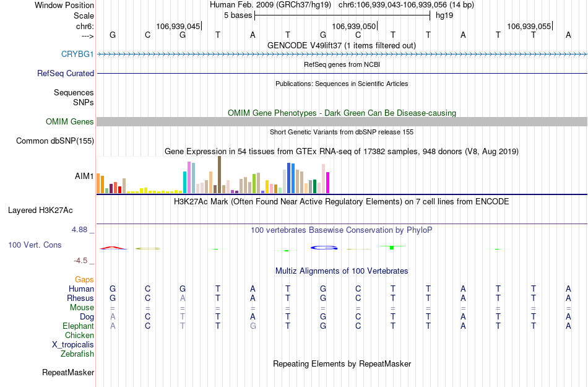Viewport: 588px width, 387px height.
Task: Click the tall brown bar in GTEx chart
Action: pos(219,175)
